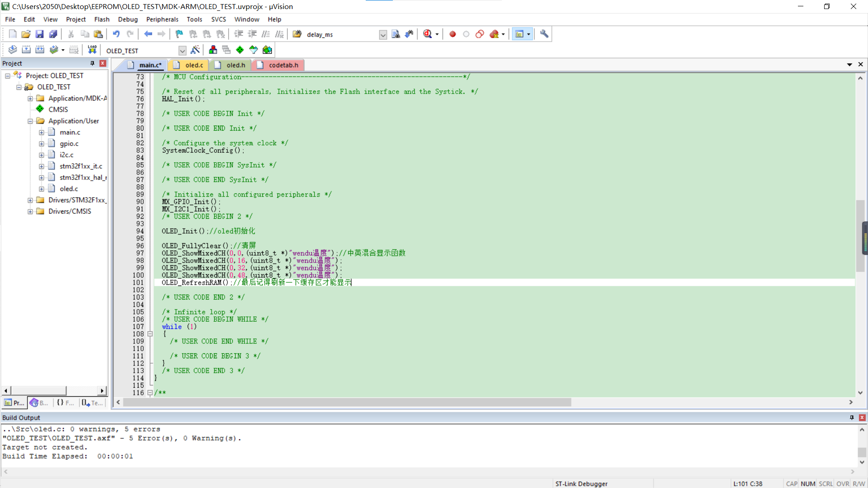Click the delay_ms function dropdown
The image size is (868, 488).
tap(383, 34)
